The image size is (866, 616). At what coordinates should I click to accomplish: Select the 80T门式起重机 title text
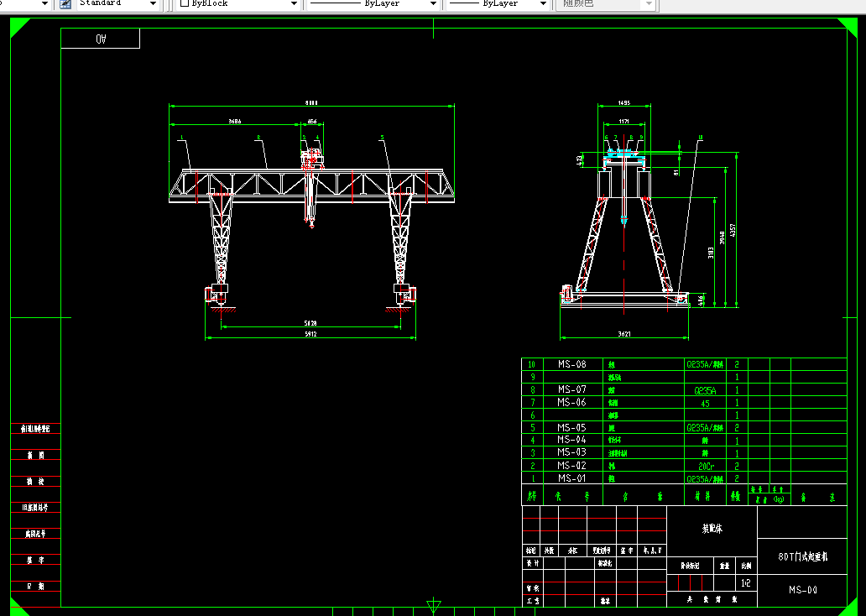(x=803, y=557)
